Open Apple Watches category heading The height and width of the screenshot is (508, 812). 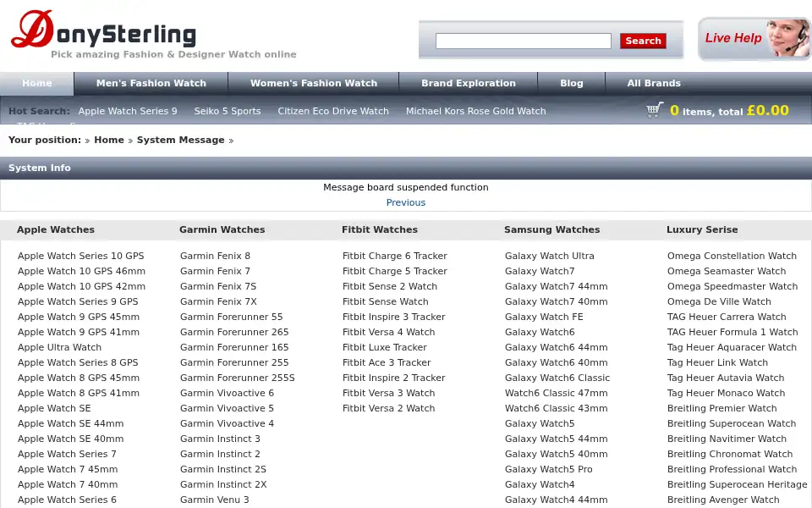(x=56, y=229)
